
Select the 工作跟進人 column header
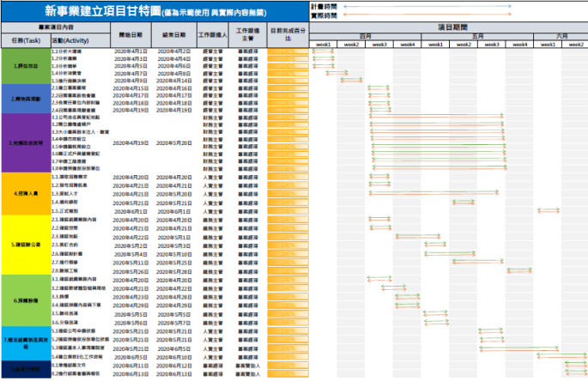211,35
